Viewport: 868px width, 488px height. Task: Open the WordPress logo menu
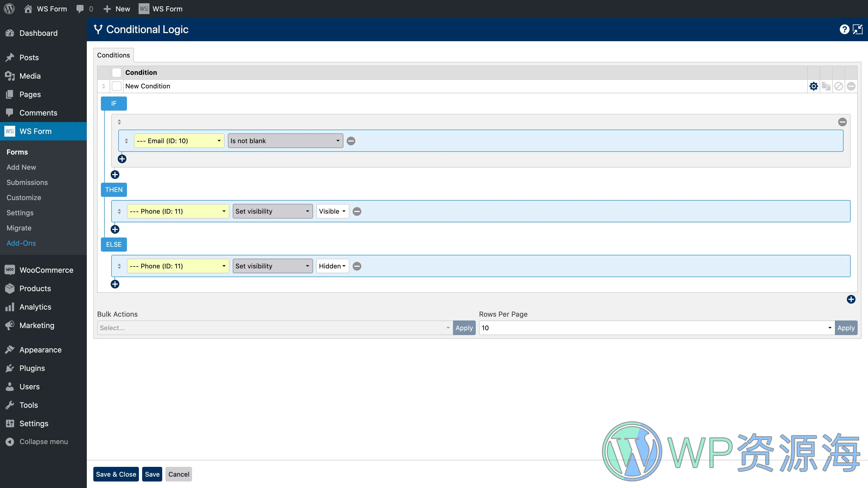(x=9, y=9)
